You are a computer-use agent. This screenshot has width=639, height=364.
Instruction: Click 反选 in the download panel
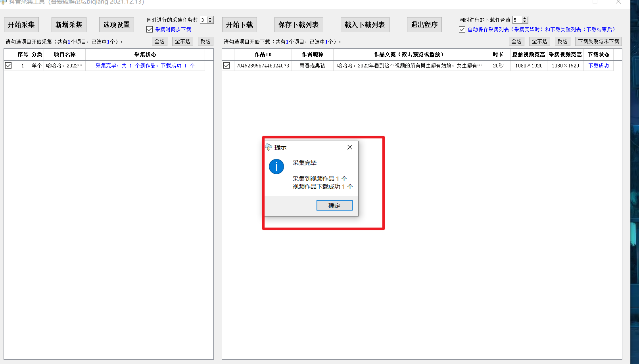562,41
